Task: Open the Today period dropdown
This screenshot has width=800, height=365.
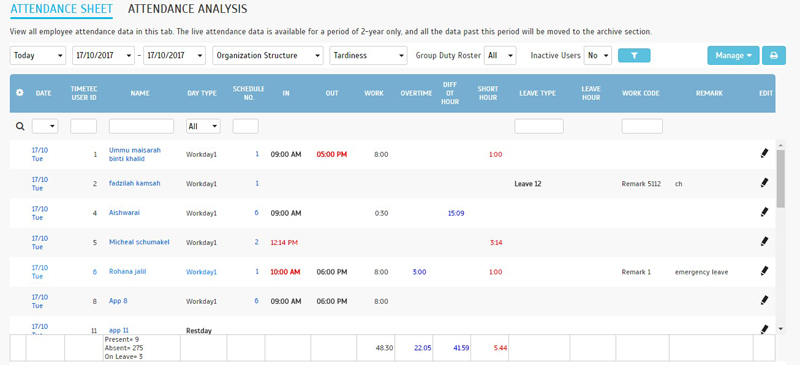Action: point(38,56)
